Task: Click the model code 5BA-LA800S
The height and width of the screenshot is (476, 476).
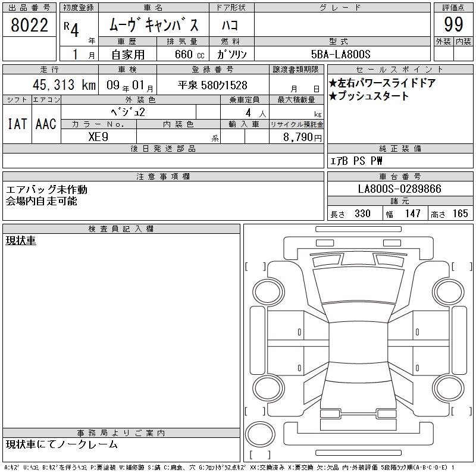Action: tap(342, 54)
